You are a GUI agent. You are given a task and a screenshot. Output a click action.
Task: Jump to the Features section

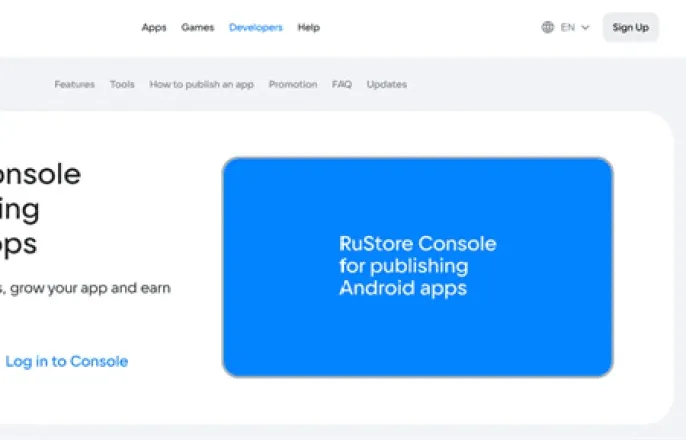[74, 84]
